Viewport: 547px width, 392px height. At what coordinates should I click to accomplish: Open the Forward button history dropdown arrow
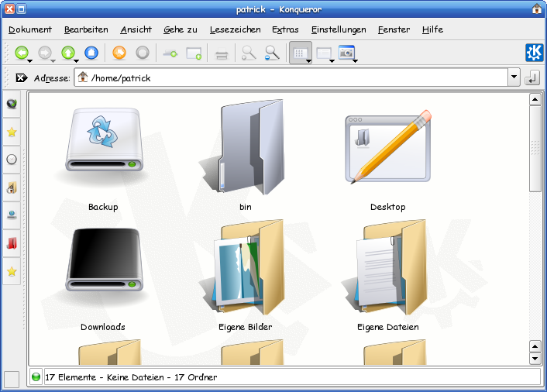[x=53, y=61]
